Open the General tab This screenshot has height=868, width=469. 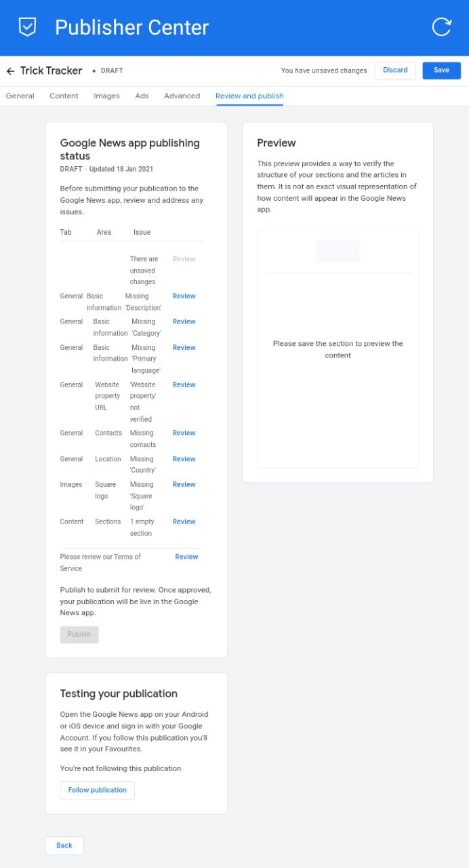20,96
